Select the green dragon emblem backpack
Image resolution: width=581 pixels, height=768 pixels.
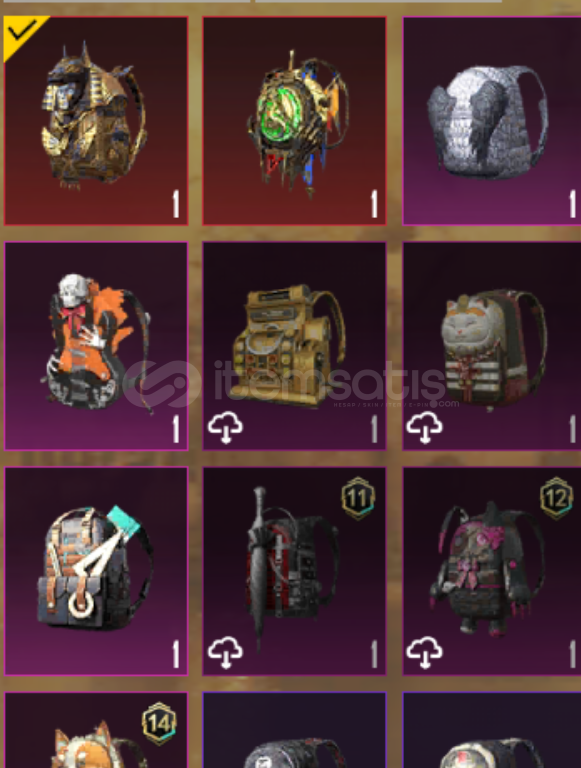pos(294,121)
